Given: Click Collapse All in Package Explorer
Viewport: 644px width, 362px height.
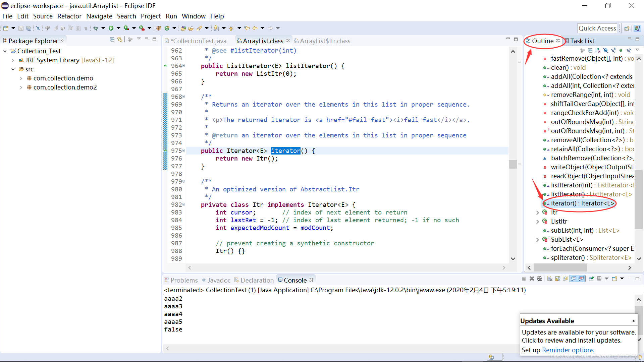Looking at the screenshot, I should (x=112, y=40).
